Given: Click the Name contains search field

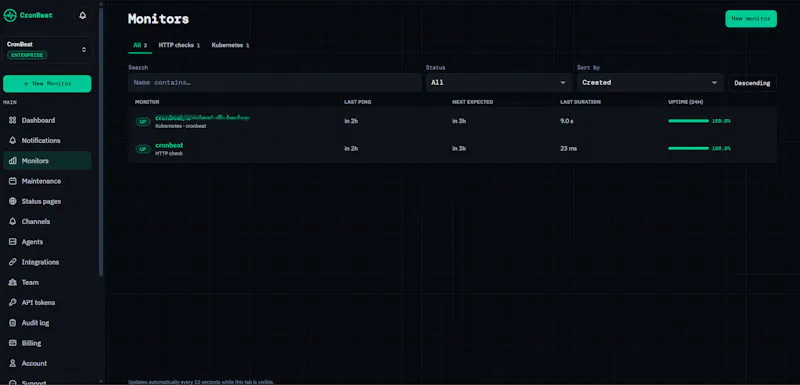Looking at the screenshot, I should [274, 83].
